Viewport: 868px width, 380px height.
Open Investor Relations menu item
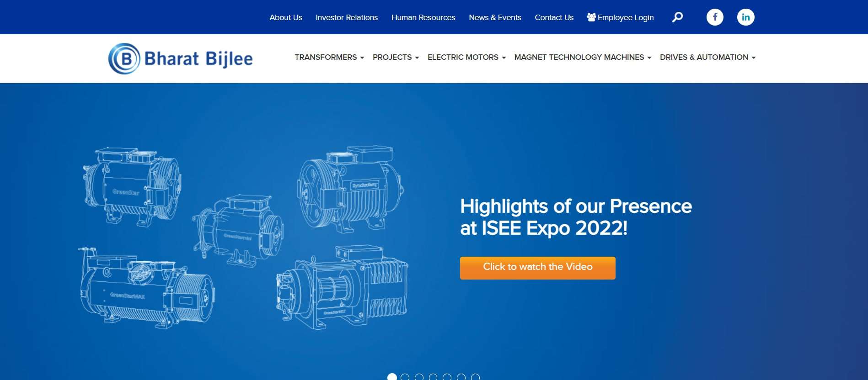pyautogui.click(x=347, y=17)
